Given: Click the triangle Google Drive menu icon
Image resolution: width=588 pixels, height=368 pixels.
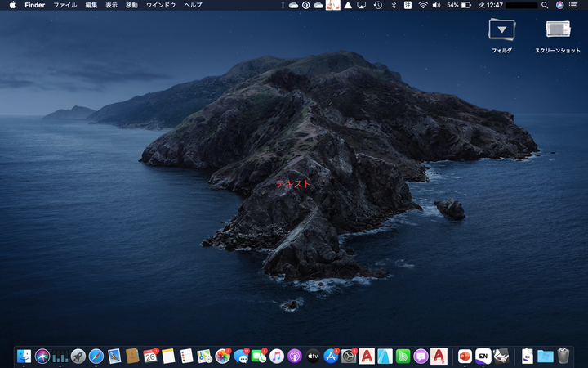Looking at the screenshot, I should (x=348, y=5).
